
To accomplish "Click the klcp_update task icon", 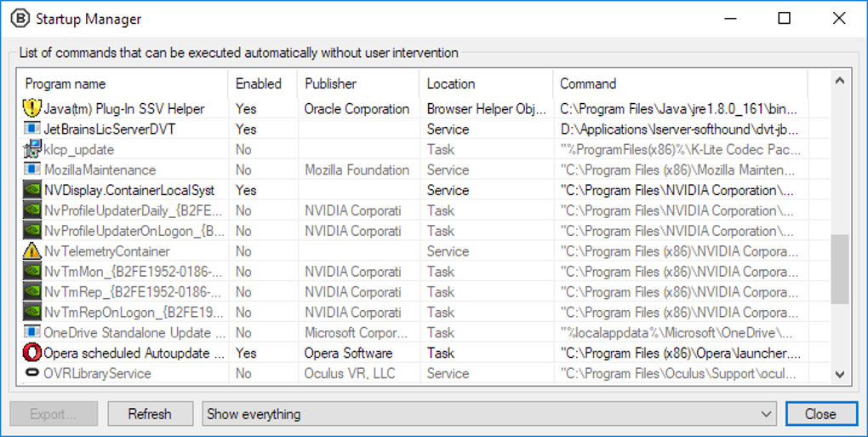I will (x=32, y=150).
